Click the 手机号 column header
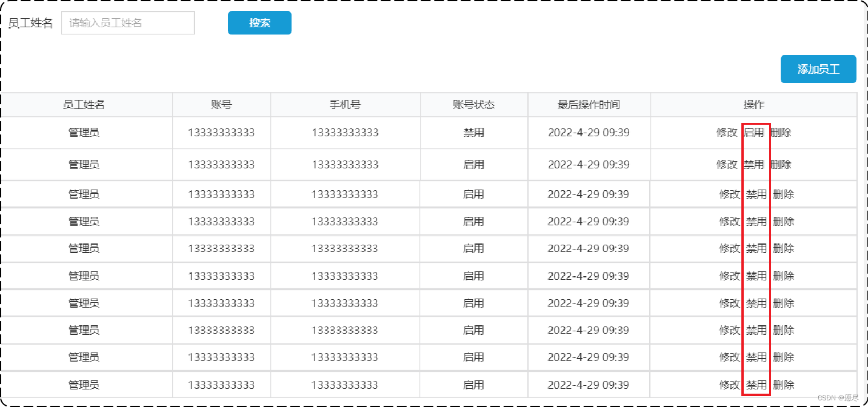 click(x=345, y=105)
